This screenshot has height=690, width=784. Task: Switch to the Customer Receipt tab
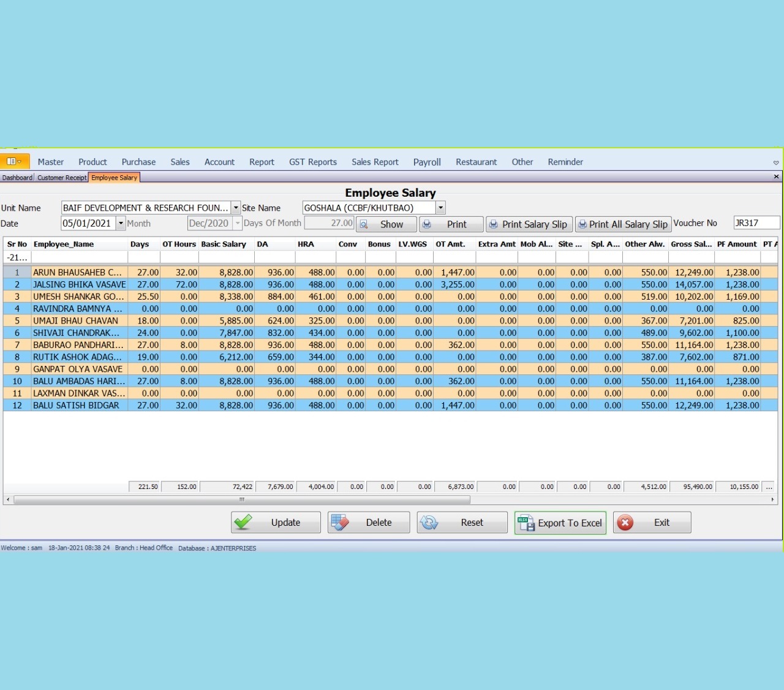pyautogui.click(x=62, y=178)
